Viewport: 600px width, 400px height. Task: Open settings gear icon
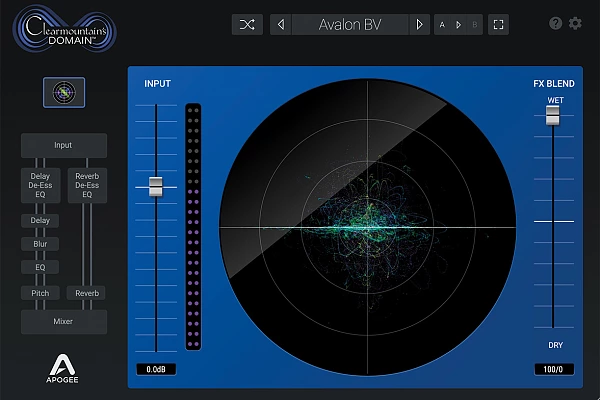coord(575,24)
